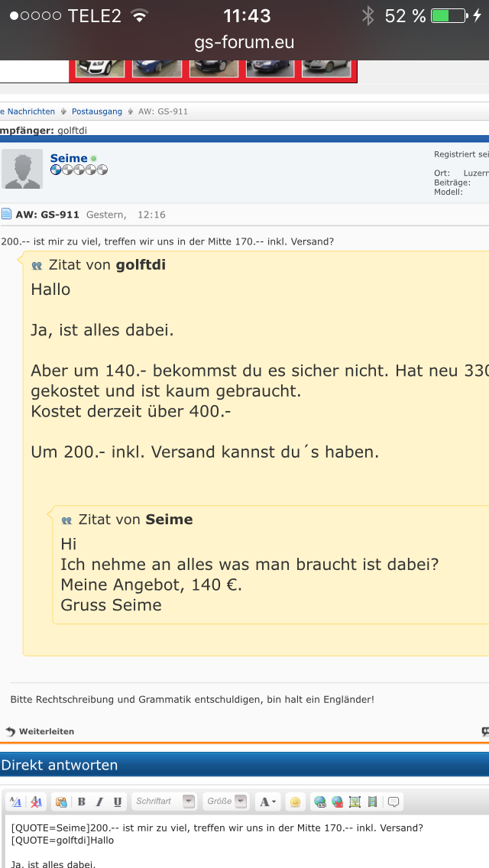Expand the text color picker
489x868 pixels.
click(267, 802)
